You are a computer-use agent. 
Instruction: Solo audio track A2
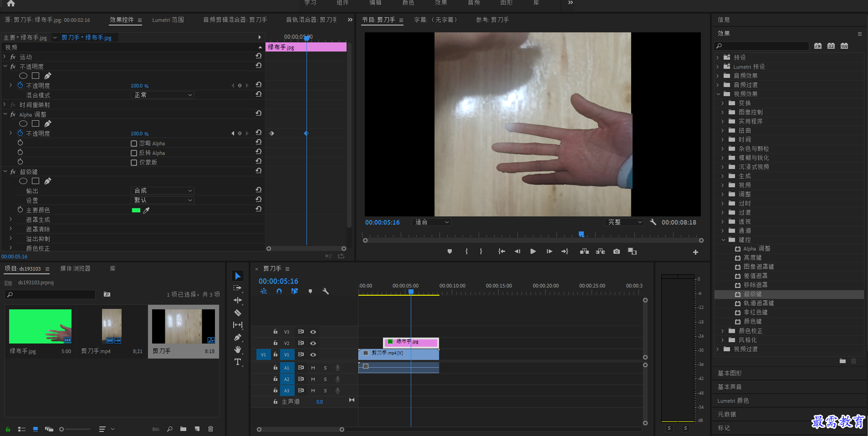point(325,379)
